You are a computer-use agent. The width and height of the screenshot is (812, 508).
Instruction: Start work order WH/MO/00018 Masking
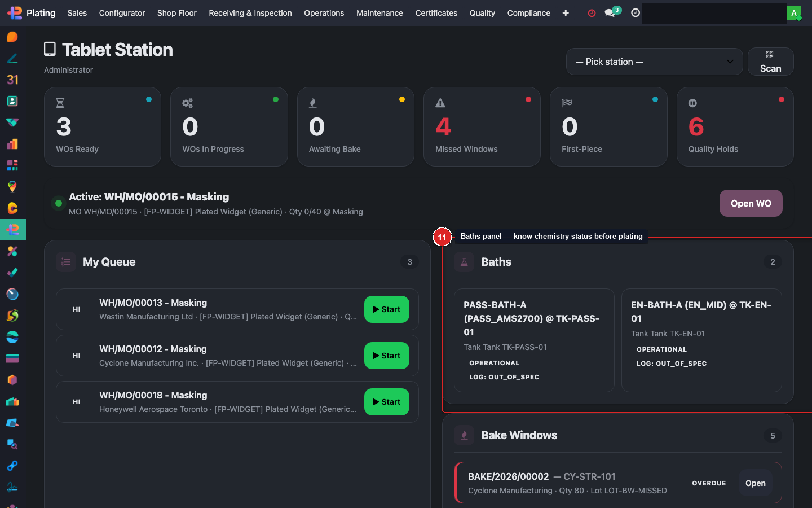click(x=386, y=402)
